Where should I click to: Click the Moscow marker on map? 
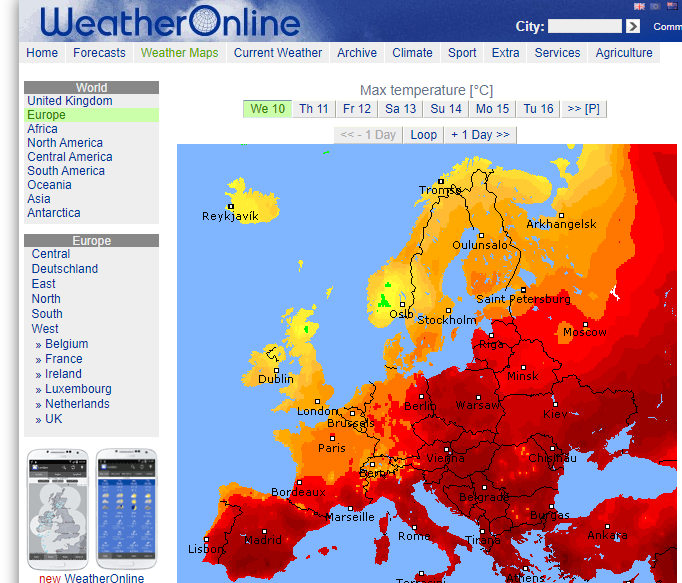(x=585, y=325)
